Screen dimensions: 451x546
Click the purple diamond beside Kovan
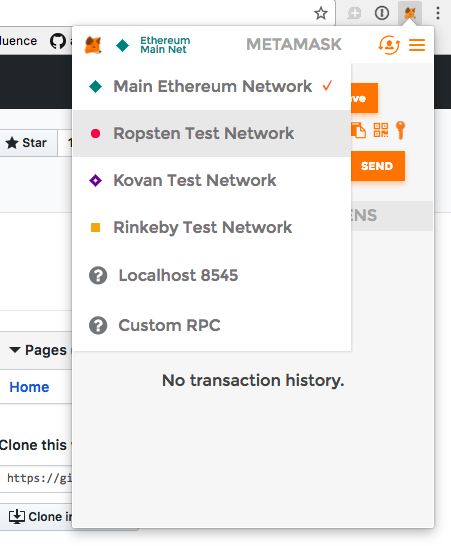(95, 180)
